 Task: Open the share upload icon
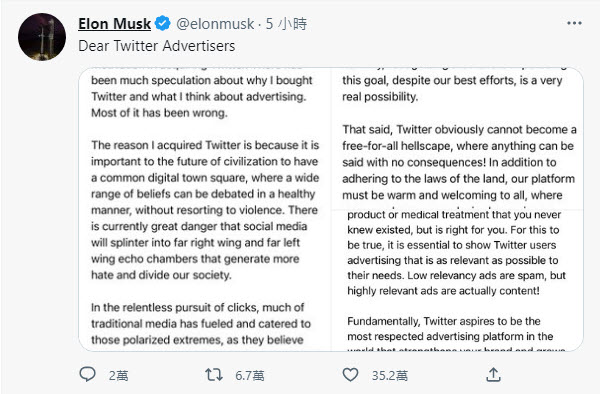(493, 375)
